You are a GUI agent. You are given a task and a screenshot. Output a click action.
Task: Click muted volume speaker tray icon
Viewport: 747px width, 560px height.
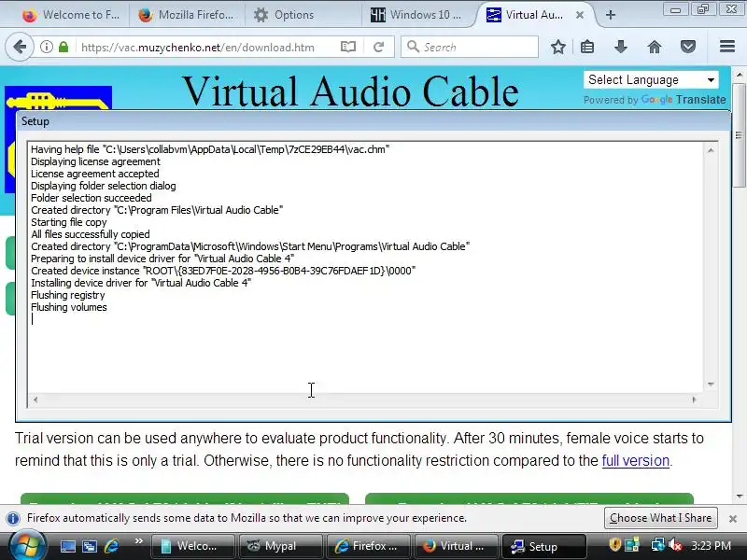674,545
